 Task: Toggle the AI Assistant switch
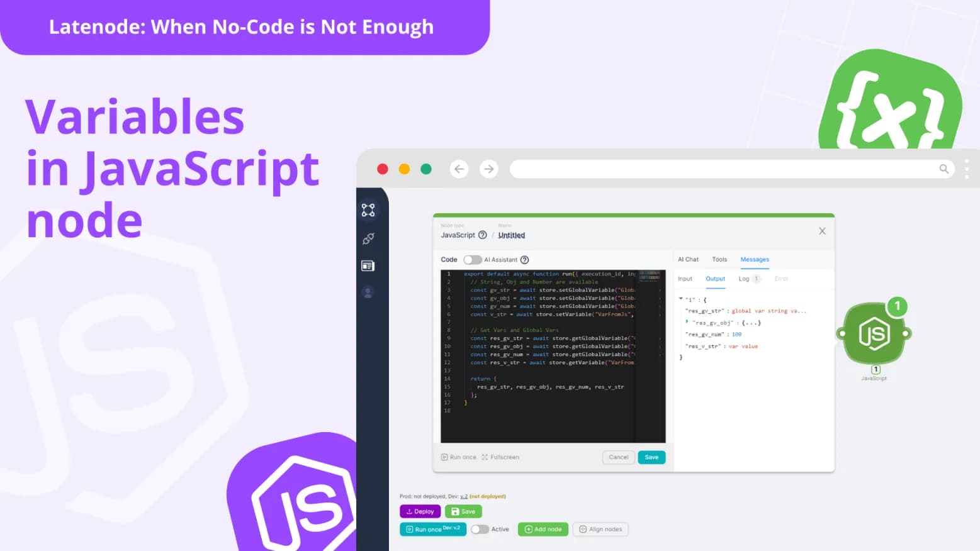pyautogui.click(x=472, y=260)
